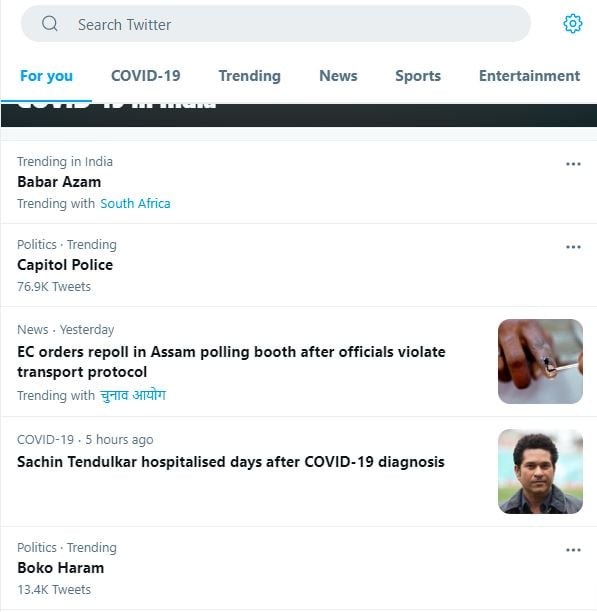Go to the Entertainment tab
Viewport: 597px width, 612px height.
529,76
